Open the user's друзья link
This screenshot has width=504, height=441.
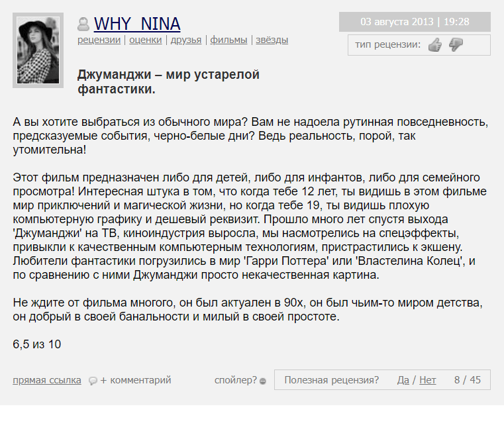click(186, 40)
